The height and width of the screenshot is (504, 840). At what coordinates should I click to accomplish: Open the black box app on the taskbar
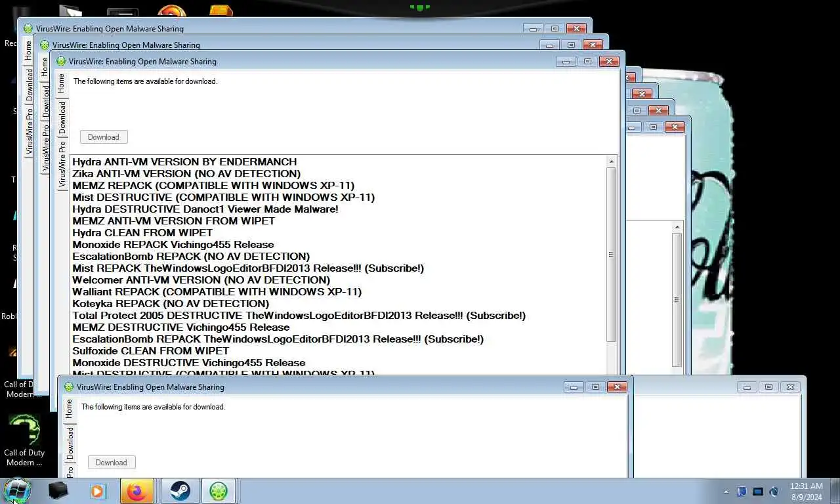point(58,491)
